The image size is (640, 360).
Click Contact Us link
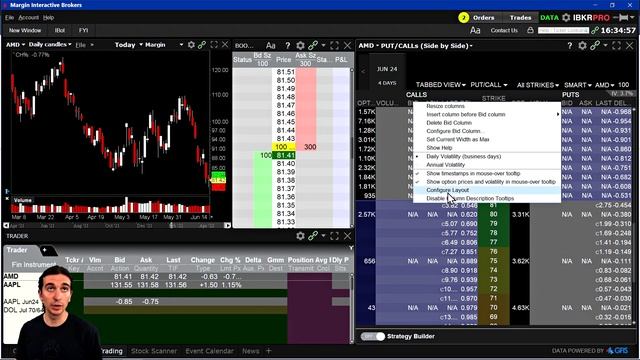click(x=504, y=30)
